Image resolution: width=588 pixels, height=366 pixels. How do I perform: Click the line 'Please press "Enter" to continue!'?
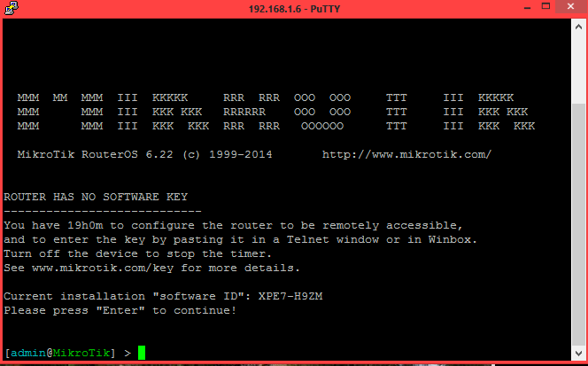tap(120, 310)
